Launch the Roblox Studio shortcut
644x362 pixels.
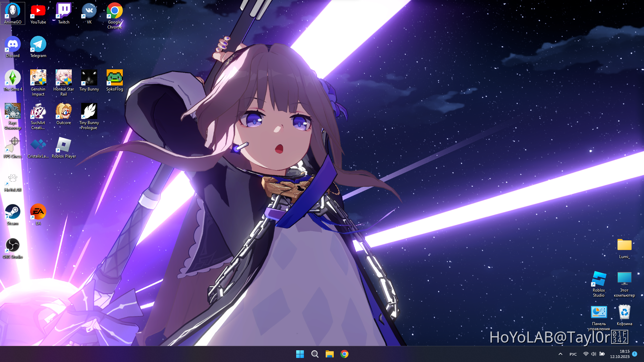point(599,284)
